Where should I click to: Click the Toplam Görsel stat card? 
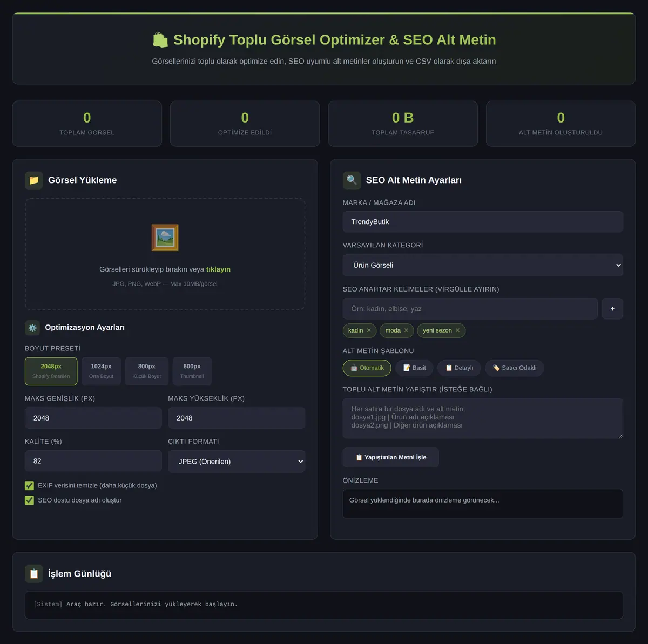click(87, 124)
